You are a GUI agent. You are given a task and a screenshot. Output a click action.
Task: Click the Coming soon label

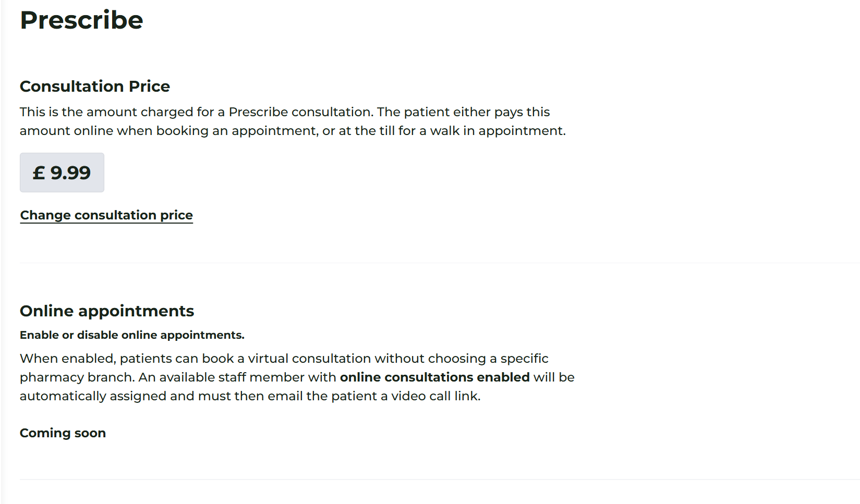pos(63,433)
